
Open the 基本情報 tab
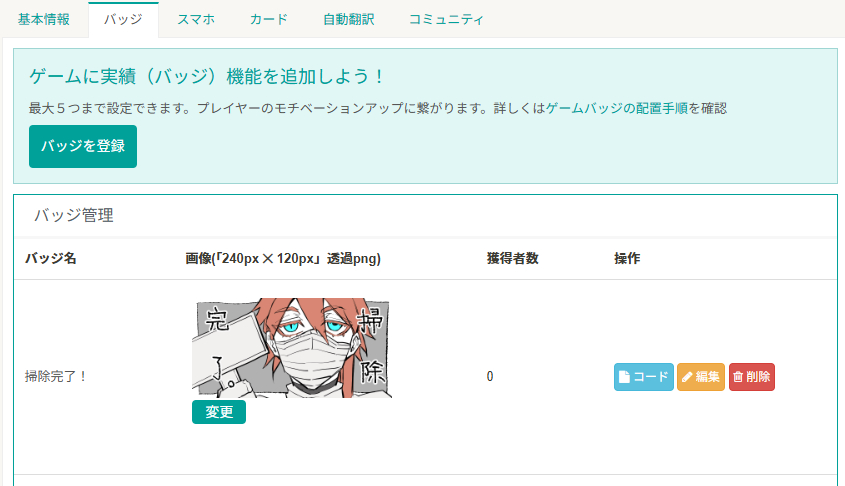44,19
